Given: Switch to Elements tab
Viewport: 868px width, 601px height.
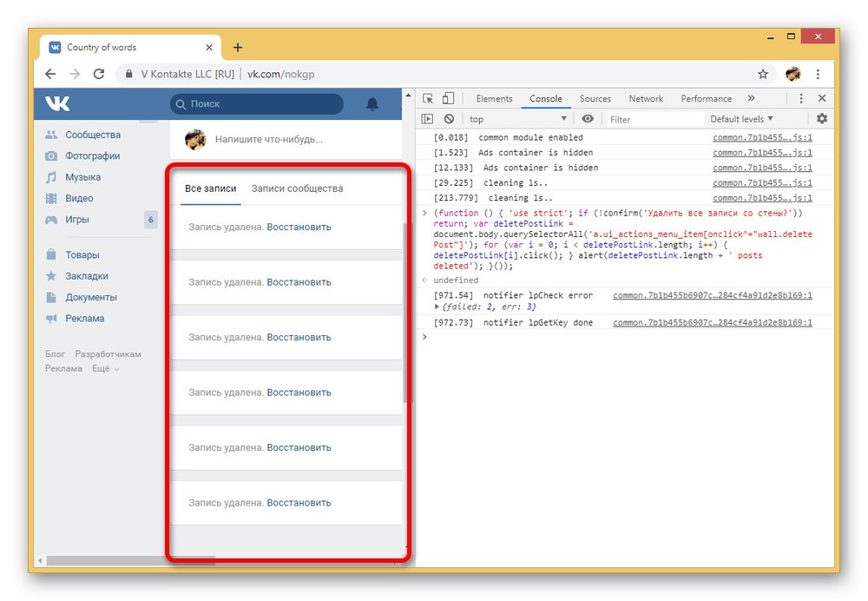Looking at the screenshot, I should click(x=494, y=99).
